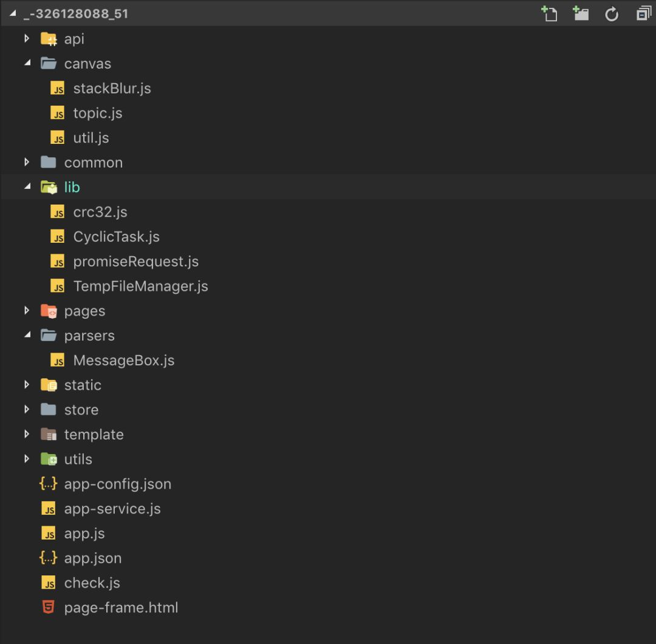Click the pages folder icon

(49, 311)
